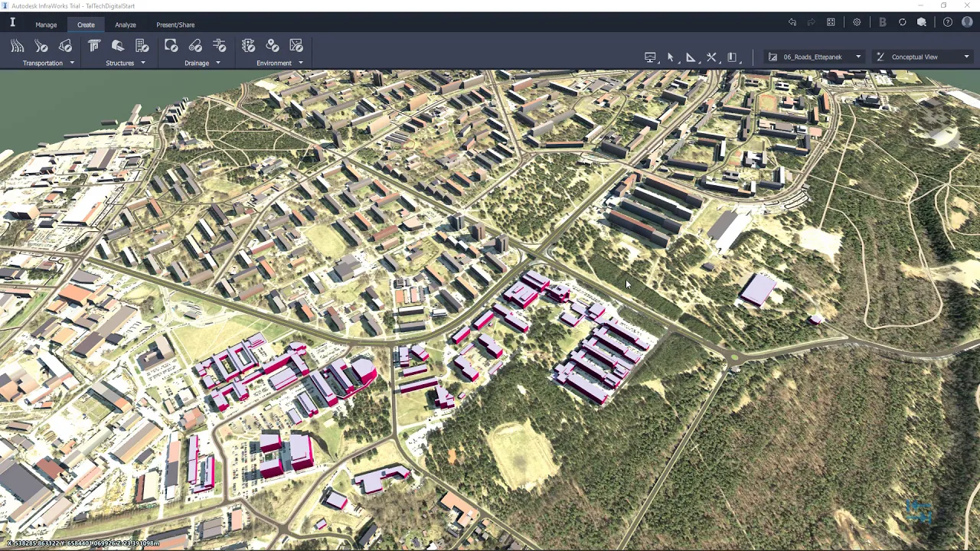Switch to the Manage tab
980x551 pixels.
[x=46, y=24]
